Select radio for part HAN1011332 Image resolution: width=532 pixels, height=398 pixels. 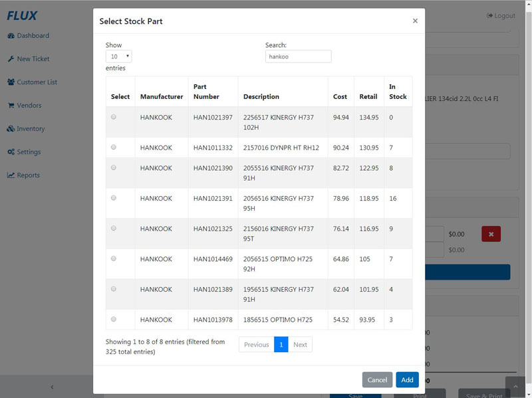point(114,147)
